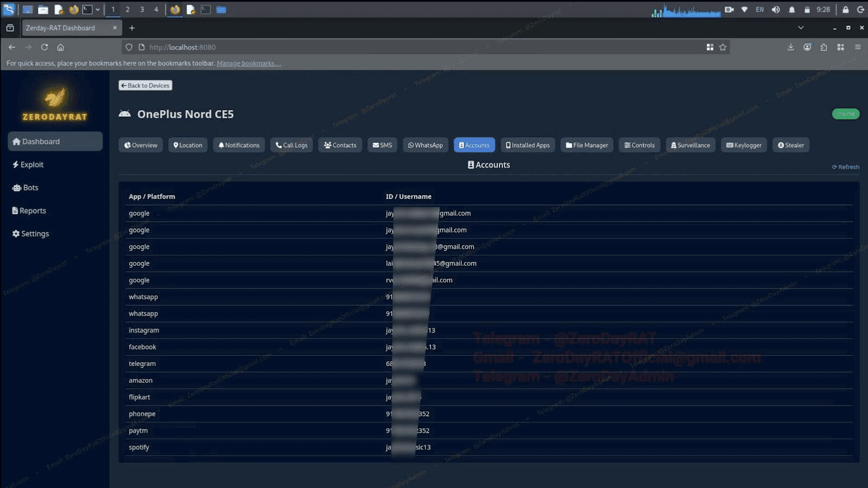The height and width of the screenshot is (488, 868).
Task: Click the EN keyboard layout indicator
Action: click(759, 9)
